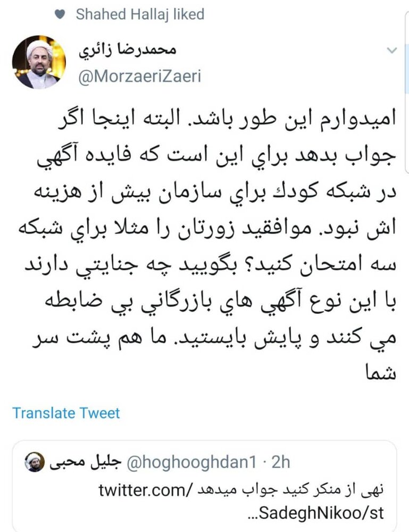Open the @hoghooghdan1 handle
Image resolution: width=409 pixels, height=532 pixels.
pos(191,462)
